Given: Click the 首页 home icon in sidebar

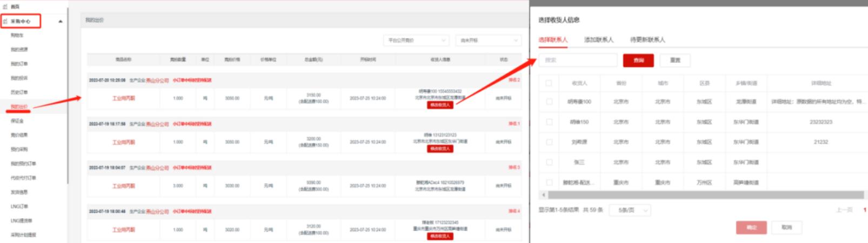Looking at the screenshot, I should click(5, 6).
